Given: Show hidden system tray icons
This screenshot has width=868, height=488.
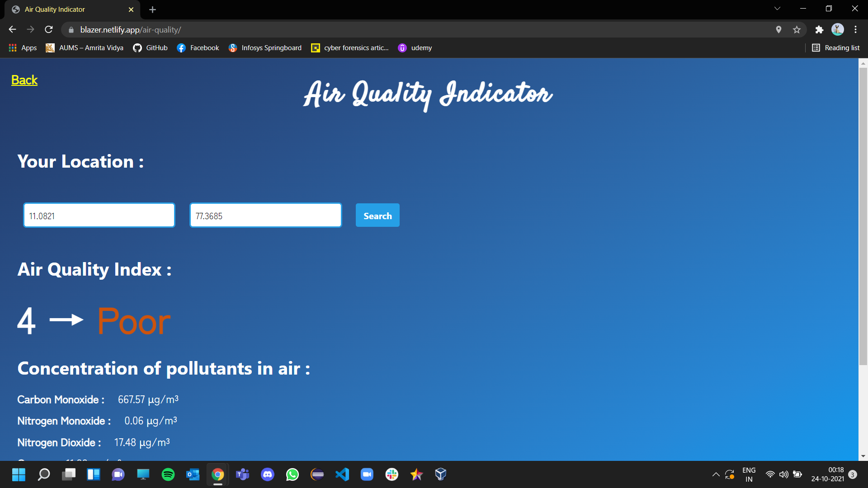Looking at the screenshot, I should pos(716,474).
